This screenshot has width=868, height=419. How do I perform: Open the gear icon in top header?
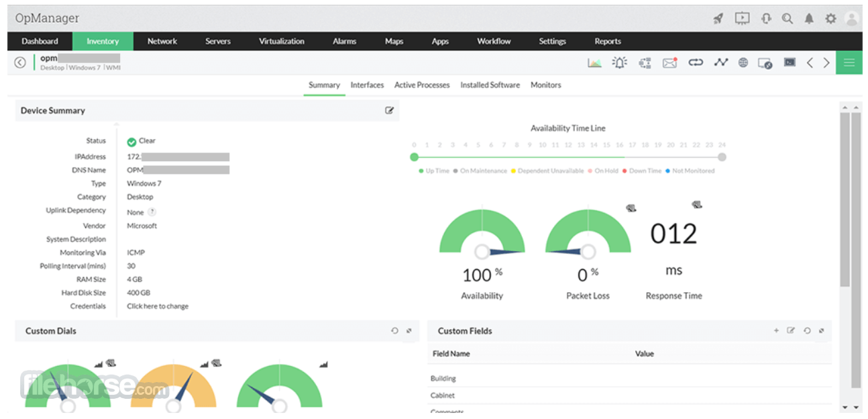pos(830,19)
